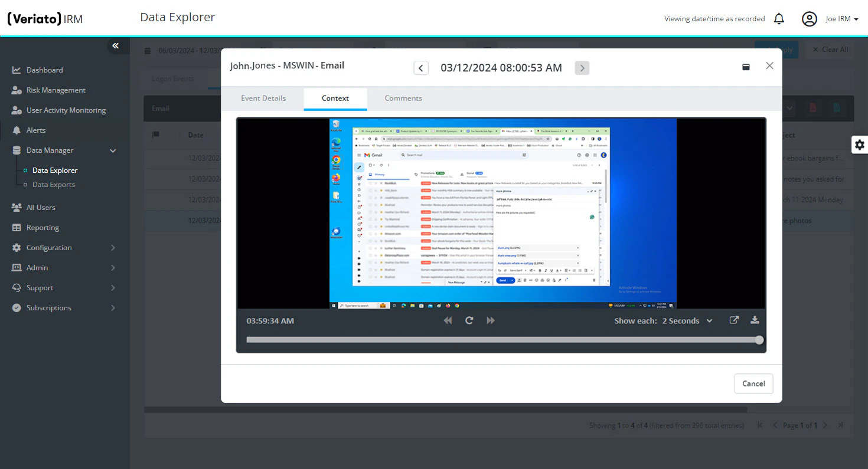This screenshot has width=868, height=469.
Task: Switch to the Event Details tab
Action: pyautogui.click(x=263, y=98)
